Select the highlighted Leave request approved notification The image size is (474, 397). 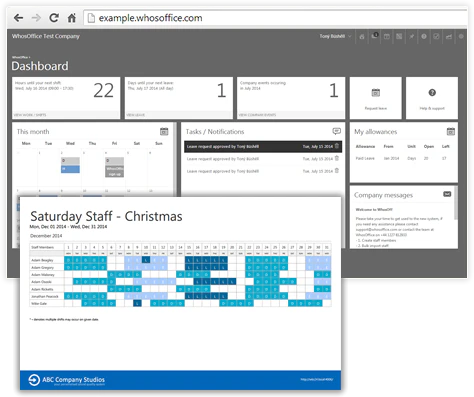pos(263,147)
